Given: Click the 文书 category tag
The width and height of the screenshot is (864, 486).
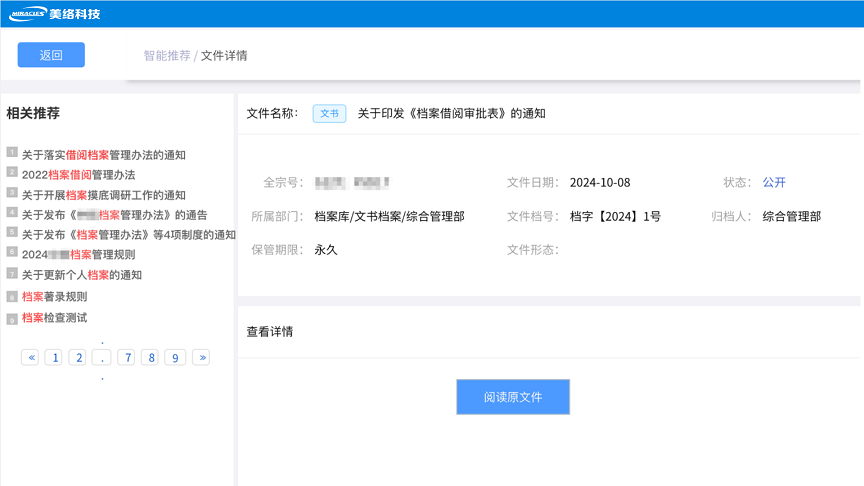Looking at the screenshot, I should click(x=329, y=114).
